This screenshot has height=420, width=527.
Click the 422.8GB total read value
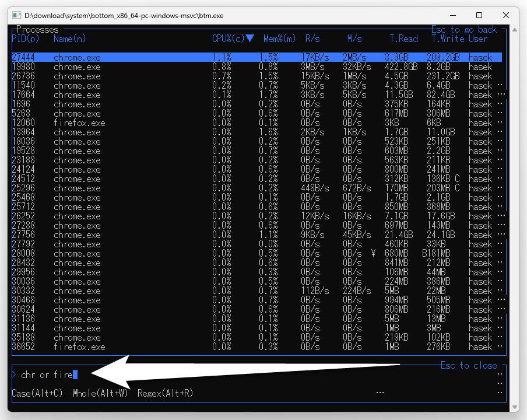(x=401, y=66)
